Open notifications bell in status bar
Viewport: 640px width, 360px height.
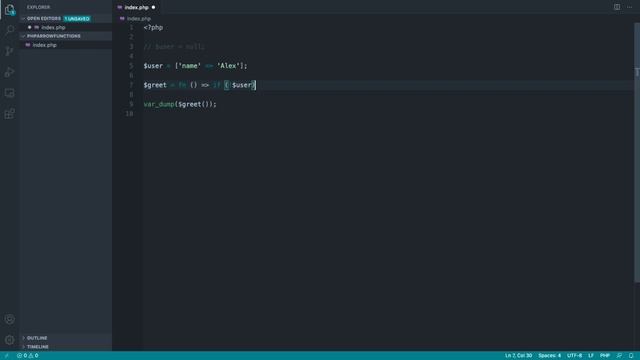tap(631, 356)
